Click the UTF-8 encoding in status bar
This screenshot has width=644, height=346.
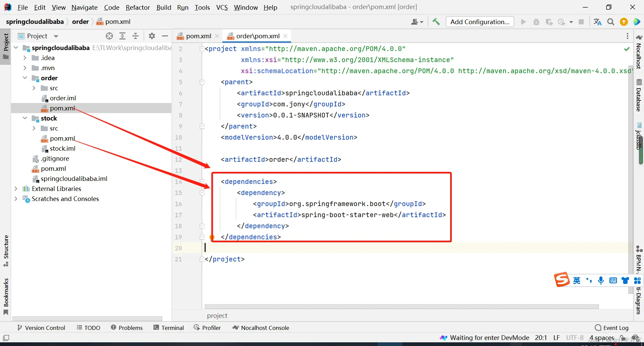(575, 338)
